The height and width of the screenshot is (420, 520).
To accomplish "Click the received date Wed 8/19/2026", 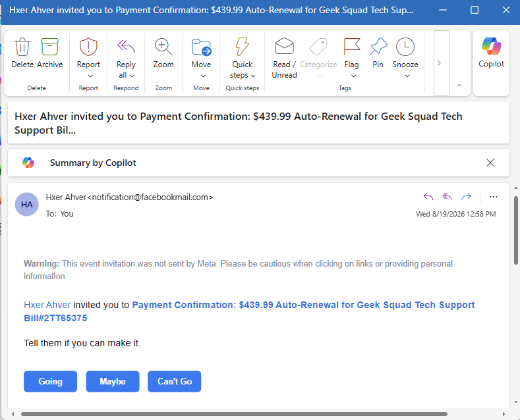I will (456, 214).
